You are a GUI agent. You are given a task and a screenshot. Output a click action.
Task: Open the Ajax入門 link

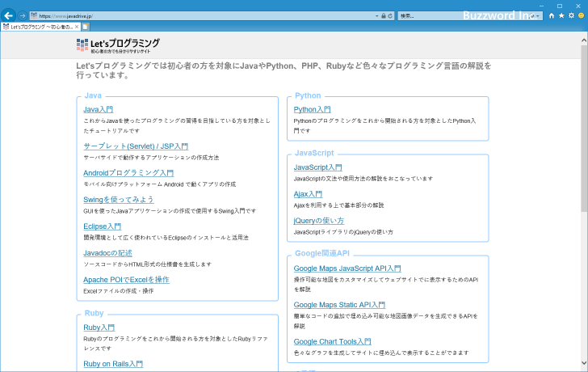pyautogui.click(x=308, y=194)
